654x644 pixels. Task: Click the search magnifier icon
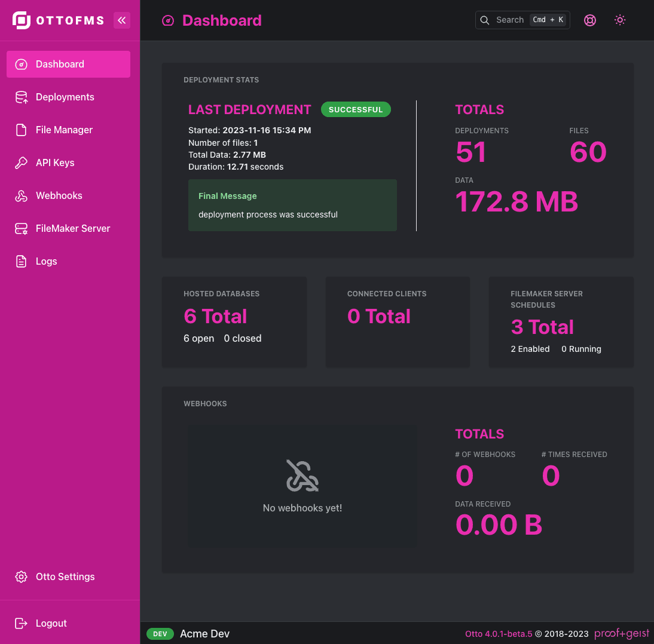tap(484, 20)
